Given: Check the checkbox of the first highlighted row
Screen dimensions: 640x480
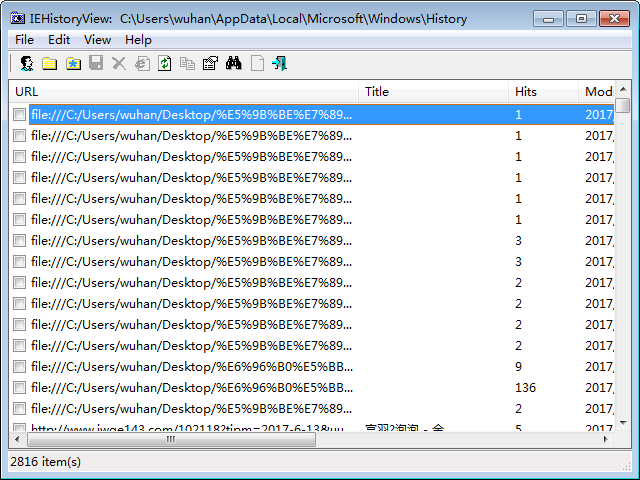Looking at the screenshot, I should point(19,115).
